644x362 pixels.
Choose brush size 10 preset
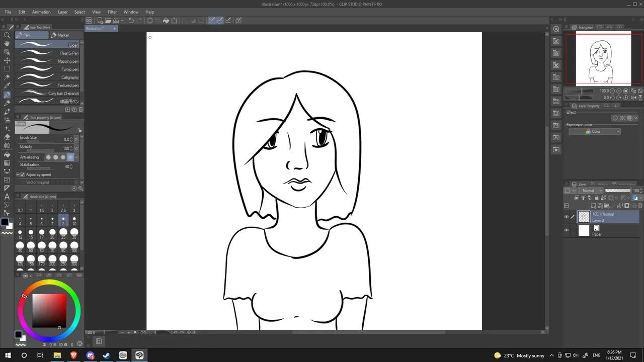[74, 220]
